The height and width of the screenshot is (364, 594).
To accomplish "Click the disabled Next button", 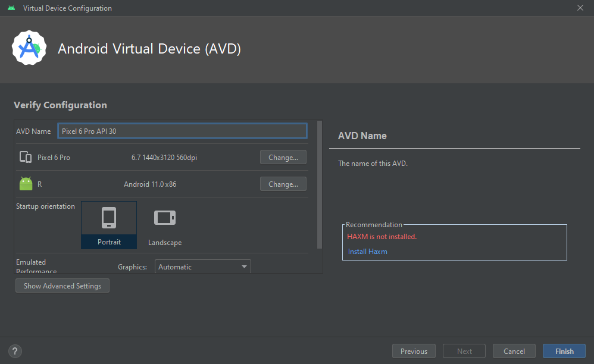I will (464, 351).
